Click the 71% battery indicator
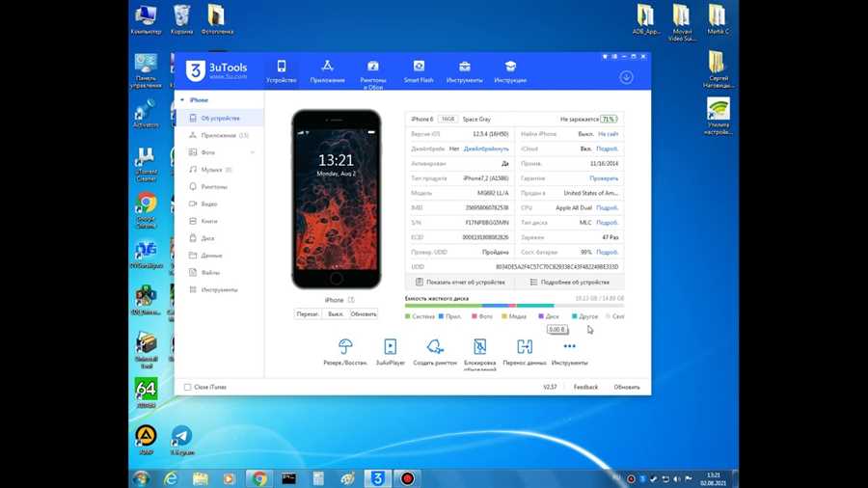 click(609, 119)
